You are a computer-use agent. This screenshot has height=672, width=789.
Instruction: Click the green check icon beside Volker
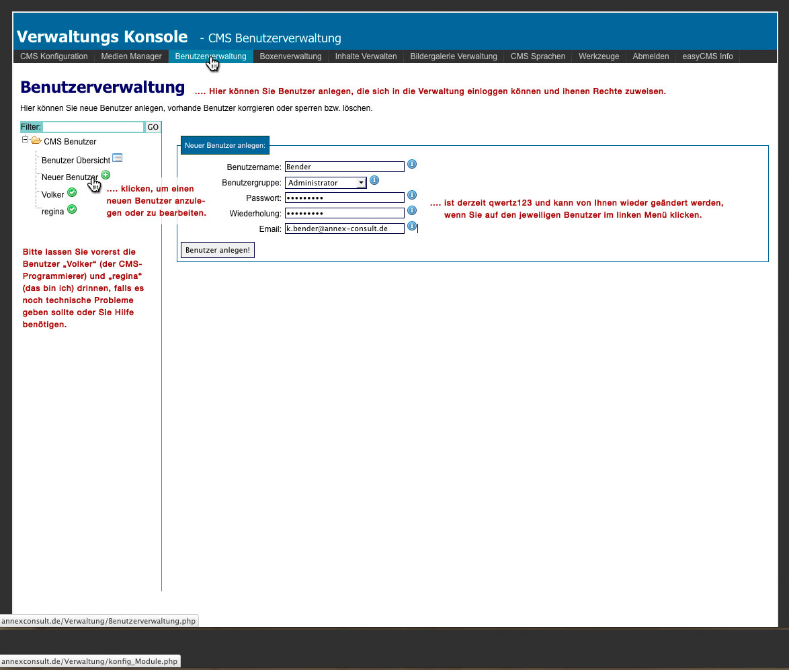tap(72, 193)
